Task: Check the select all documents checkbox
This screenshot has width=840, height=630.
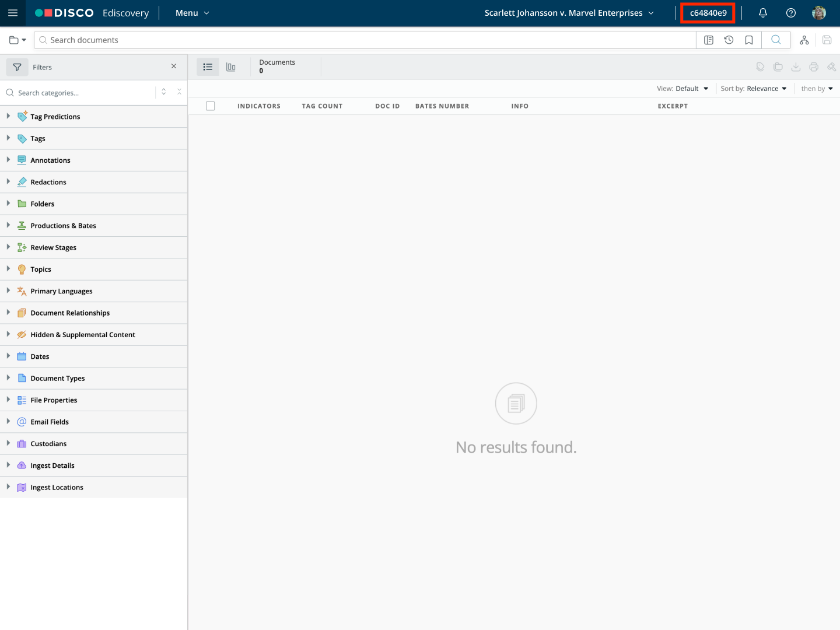Action: (x=211, y=106)
